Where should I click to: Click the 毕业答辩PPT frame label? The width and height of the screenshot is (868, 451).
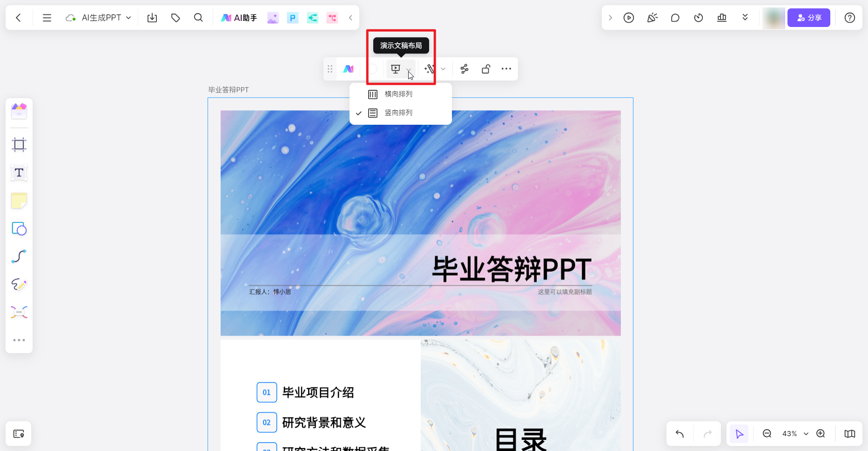click(x=229, y=90)
